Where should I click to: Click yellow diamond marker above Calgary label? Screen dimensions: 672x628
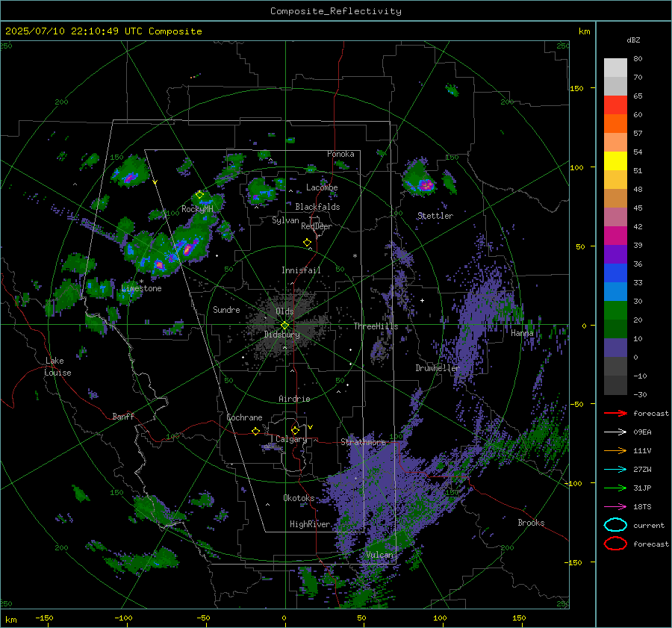click(295, 430)
